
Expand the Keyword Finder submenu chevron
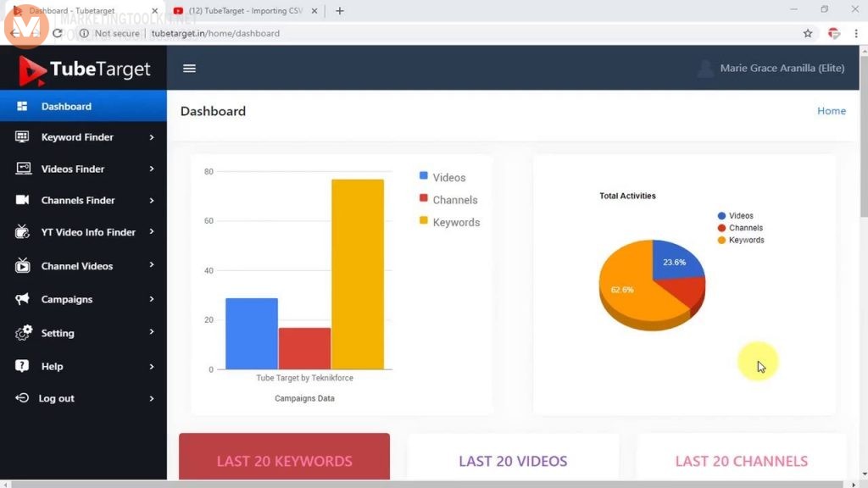coord(153,136)
